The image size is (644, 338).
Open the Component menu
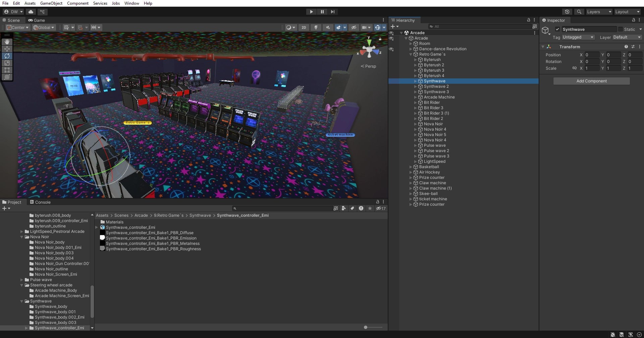tap(78, 3)
